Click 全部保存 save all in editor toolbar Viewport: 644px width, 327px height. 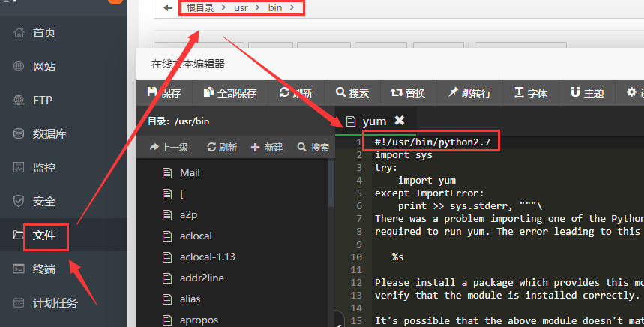pyautogui.click(x=230, y=93)
